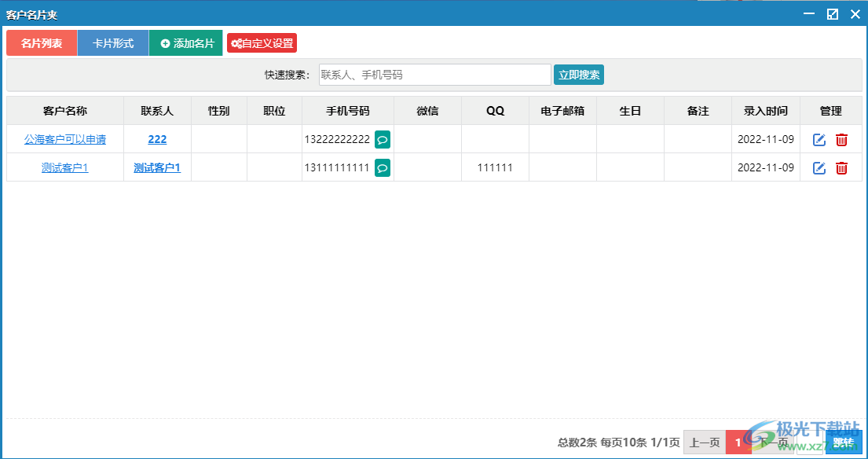Click the 联系人 column header
The image size is (868, 459).
click(157, 111)
